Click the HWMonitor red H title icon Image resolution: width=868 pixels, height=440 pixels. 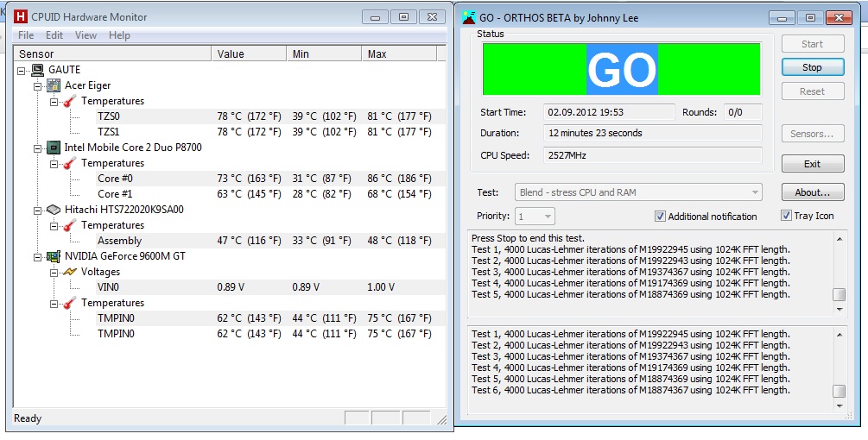21,16
